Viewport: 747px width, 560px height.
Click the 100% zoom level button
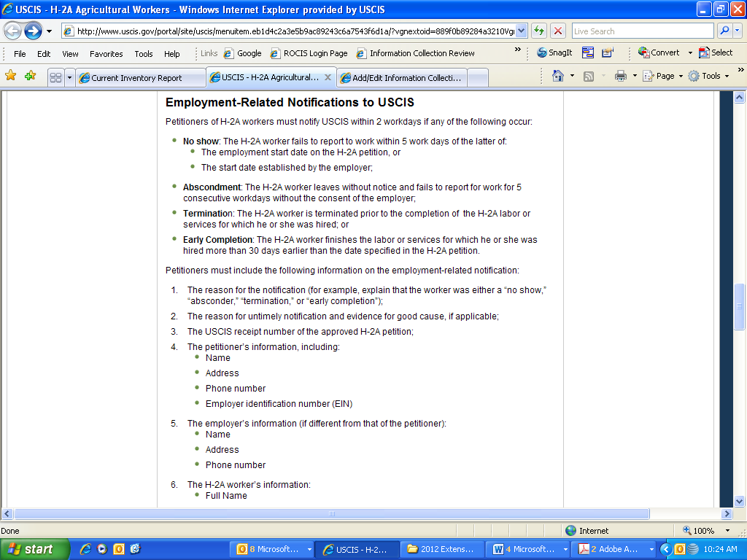[698, 531]
